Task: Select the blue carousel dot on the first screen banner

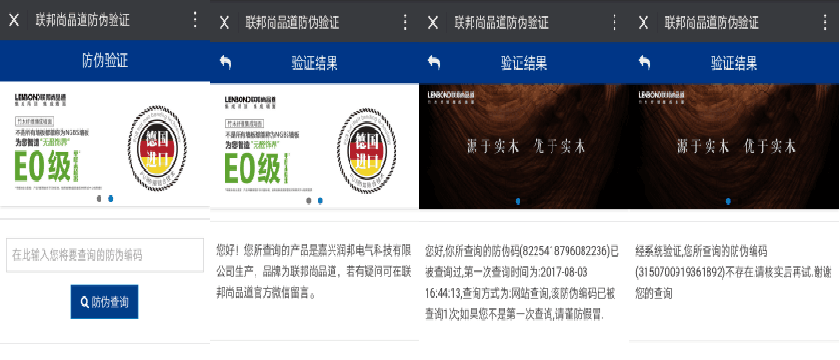Action: [110, 199]
